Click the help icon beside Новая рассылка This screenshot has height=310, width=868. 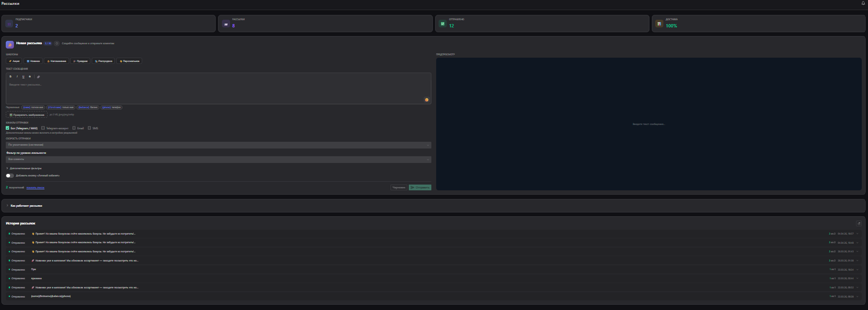coord(57,43)
